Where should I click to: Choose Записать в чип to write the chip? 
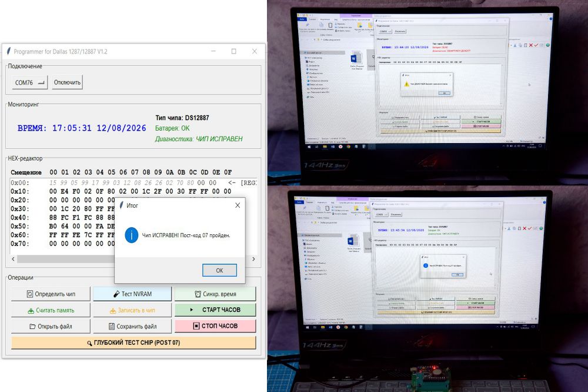(x=132, y=310)
